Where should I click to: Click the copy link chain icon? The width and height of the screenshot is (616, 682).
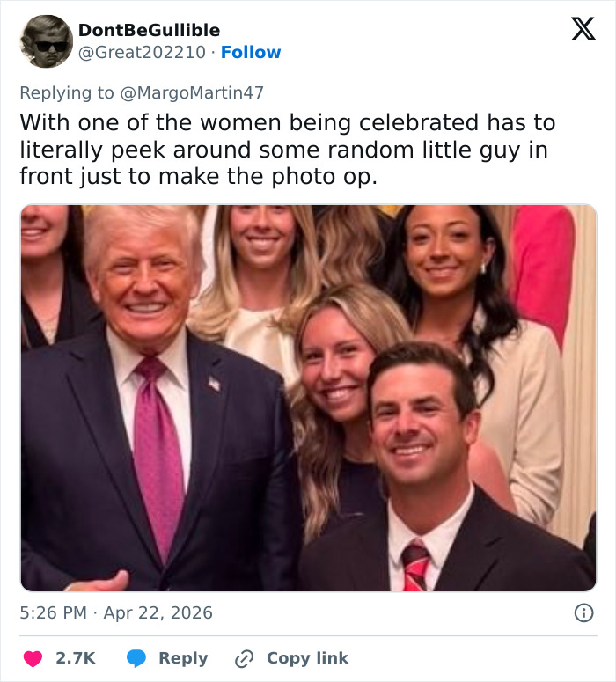[244, 657]
